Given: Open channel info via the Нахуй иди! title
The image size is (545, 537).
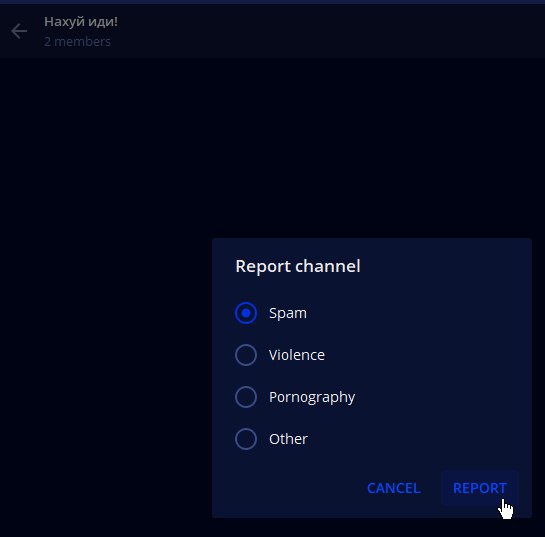Looking at the screenshot, I should [81, 22].
